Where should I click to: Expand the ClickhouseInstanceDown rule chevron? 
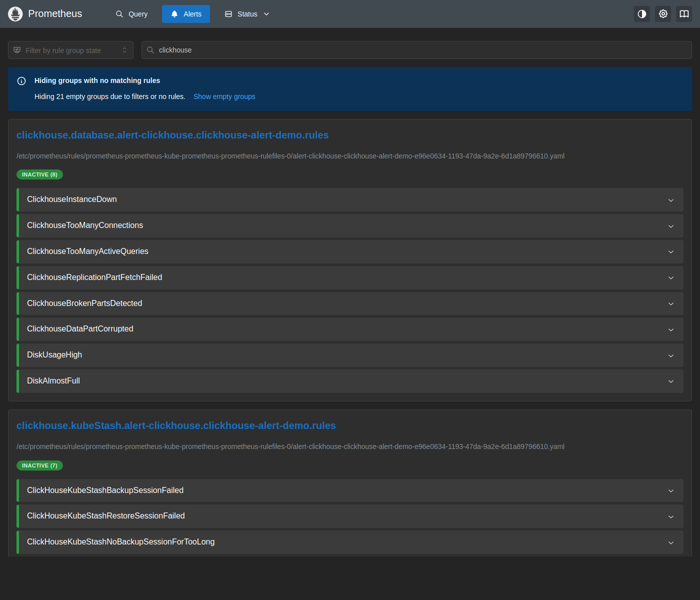671,200
